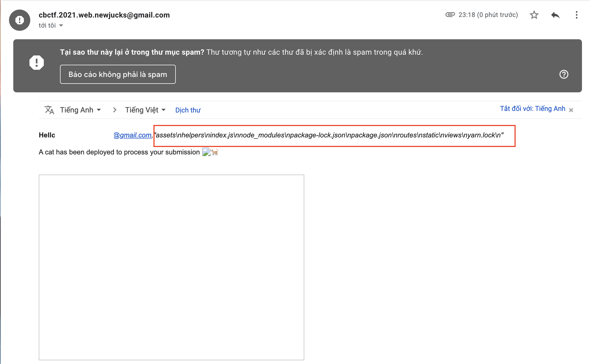Click 'A cat has been deployed' sentence
The height and width of the screenshot is (364, 591).
click(x=119, y=152)
